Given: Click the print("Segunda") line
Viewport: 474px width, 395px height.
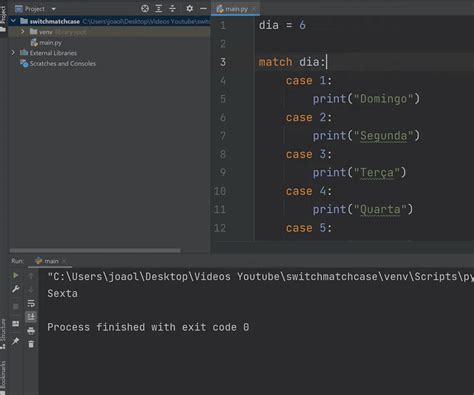Looking at the screenshot, I should 366,136.
